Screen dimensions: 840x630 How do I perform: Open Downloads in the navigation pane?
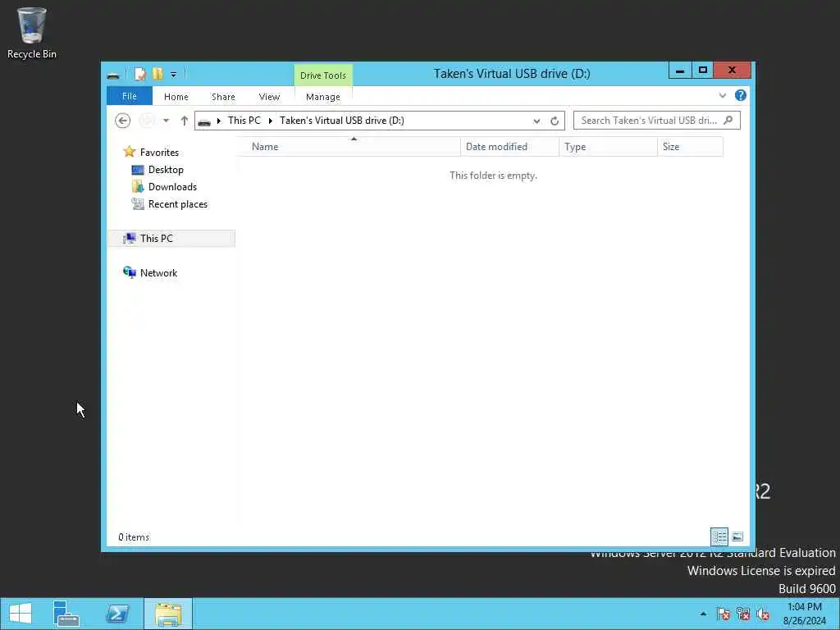click(172, 187)
